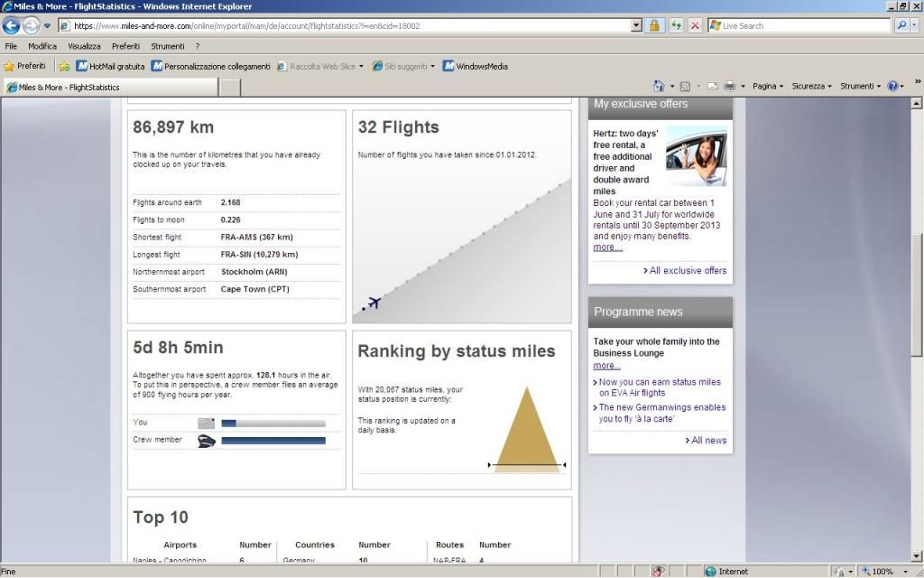Screen dimensions: 924x578
Task: Click the '86,897 km' heading
Action: 173,127
